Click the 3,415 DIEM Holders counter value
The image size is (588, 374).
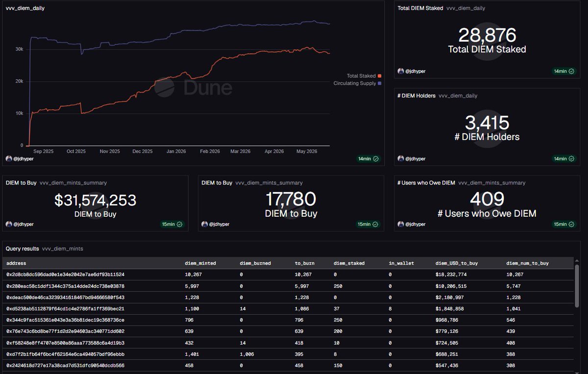[487, 123]
